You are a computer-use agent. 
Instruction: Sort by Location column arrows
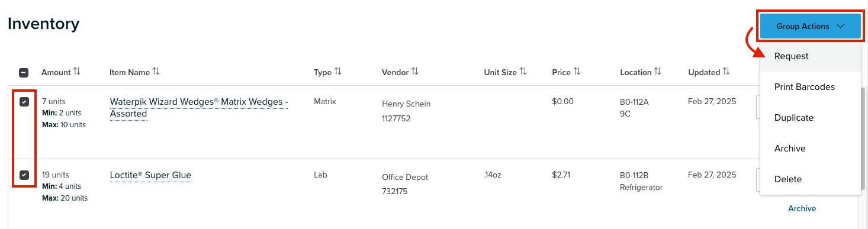click(x=658, y=72)
